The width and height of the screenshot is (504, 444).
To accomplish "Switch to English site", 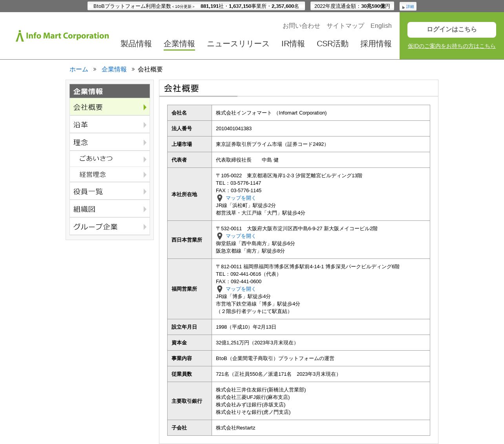I will point(381,25).
